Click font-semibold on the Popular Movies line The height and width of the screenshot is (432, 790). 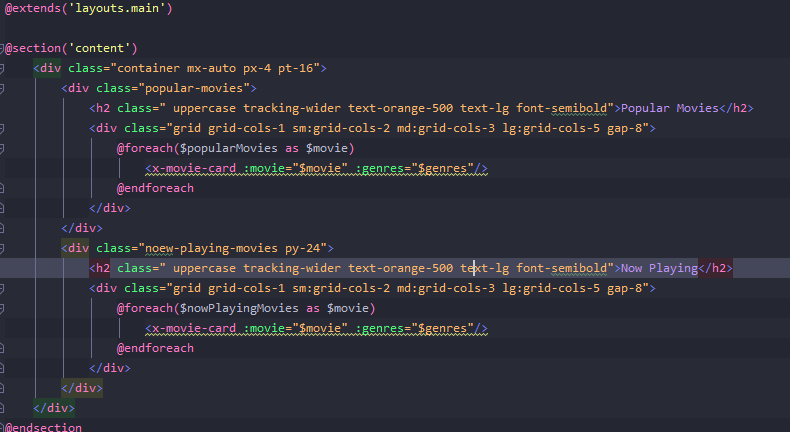561,108
